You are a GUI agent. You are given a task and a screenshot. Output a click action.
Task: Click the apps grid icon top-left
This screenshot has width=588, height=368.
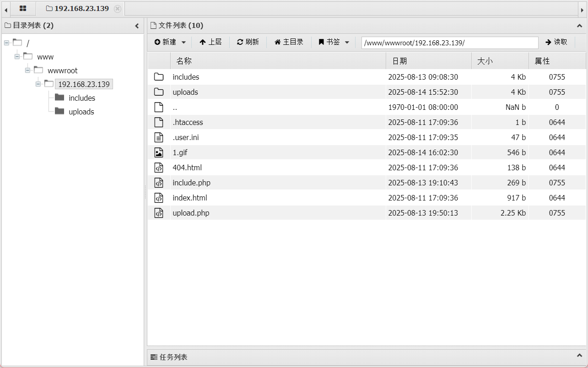point(23,9)
